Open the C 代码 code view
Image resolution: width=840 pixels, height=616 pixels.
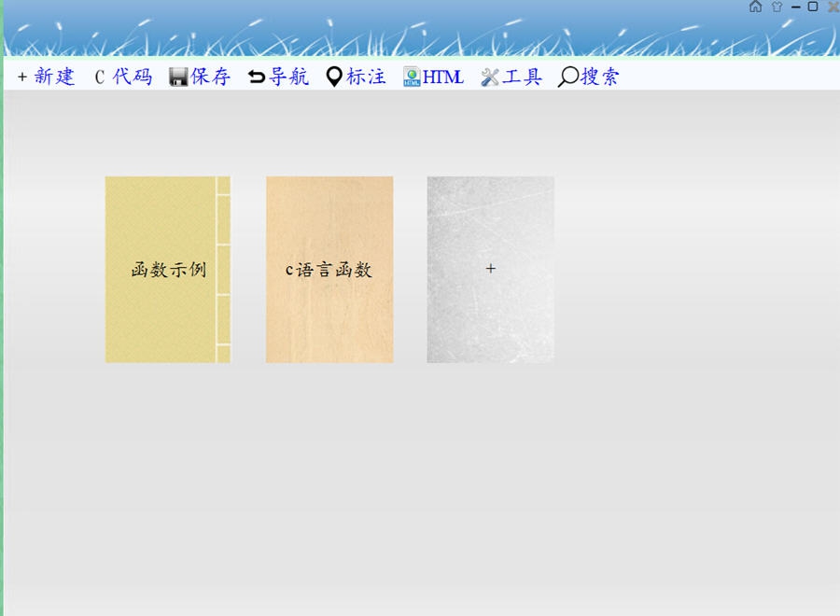pos(124,77)
